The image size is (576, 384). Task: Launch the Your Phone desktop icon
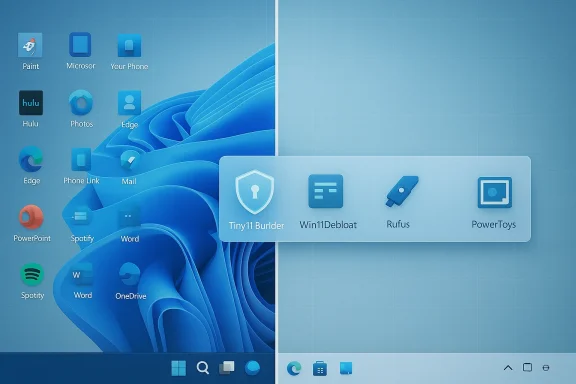click(129, 46)
